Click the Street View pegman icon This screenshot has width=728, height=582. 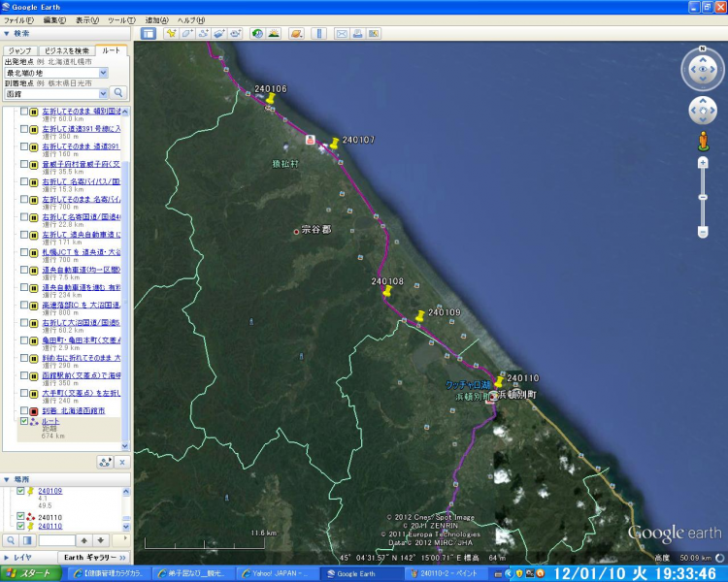703,141
